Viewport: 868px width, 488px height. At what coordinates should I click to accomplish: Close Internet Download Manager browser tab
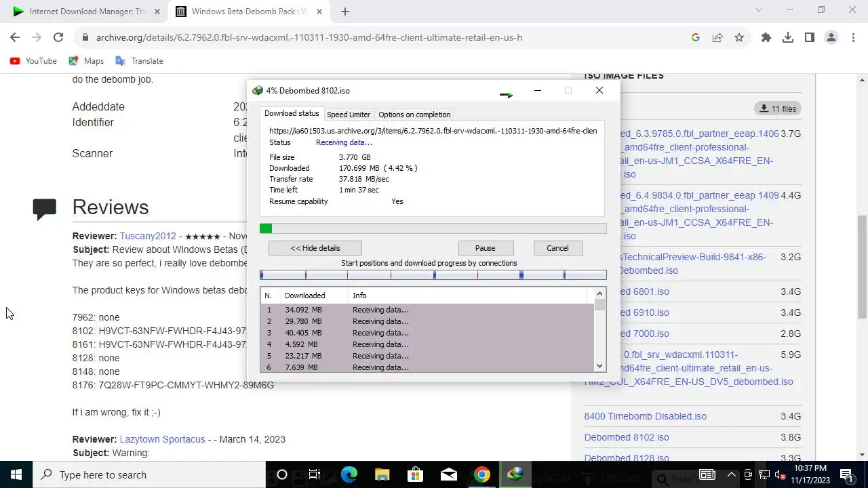[x=157, y=12]
